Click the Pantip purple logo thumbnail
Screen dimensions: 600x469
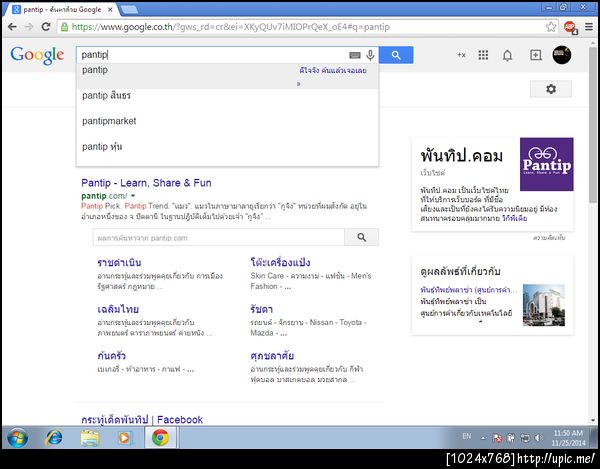point(546,164)
